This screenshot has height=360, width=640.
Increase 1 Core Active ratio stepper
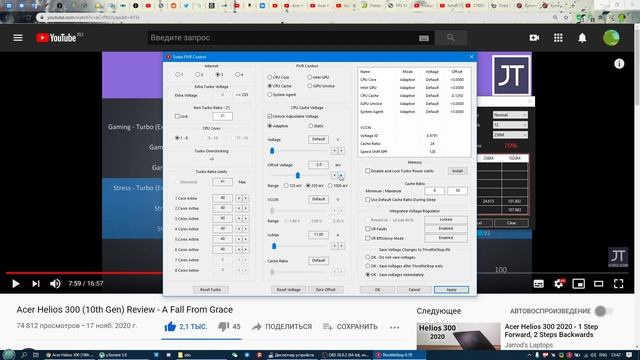click(x=246, y=198)
